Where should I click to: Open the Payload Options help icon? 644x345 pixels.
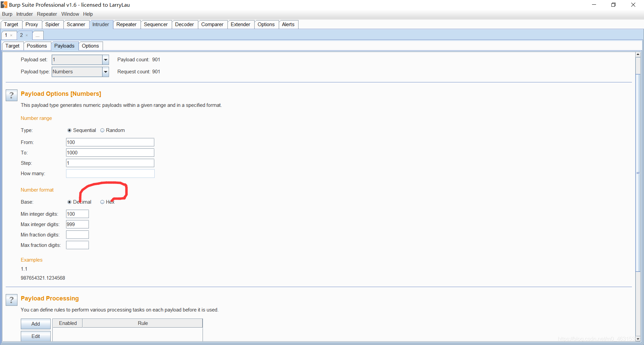tap(11, 95)
